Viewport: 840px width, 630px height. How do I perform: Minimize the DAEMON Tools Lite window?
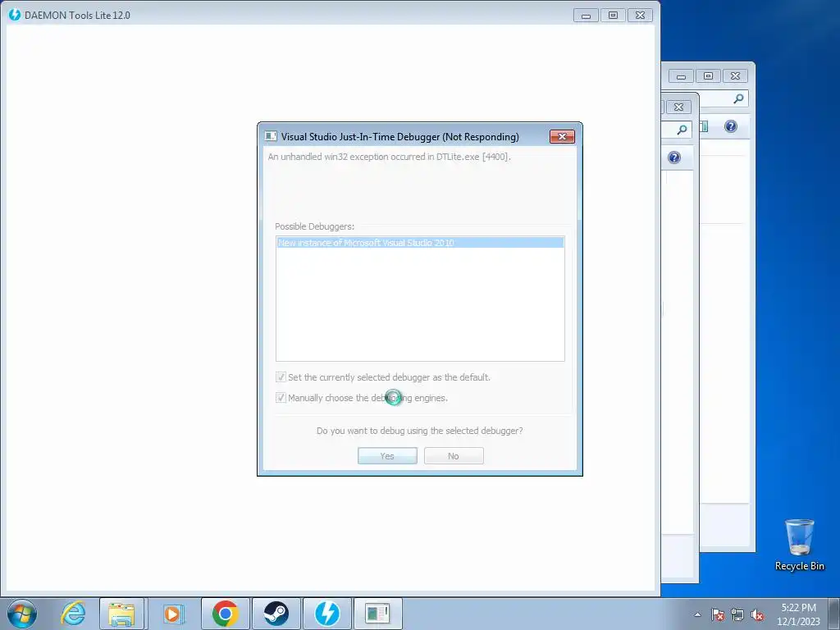[x=586, y=16]
